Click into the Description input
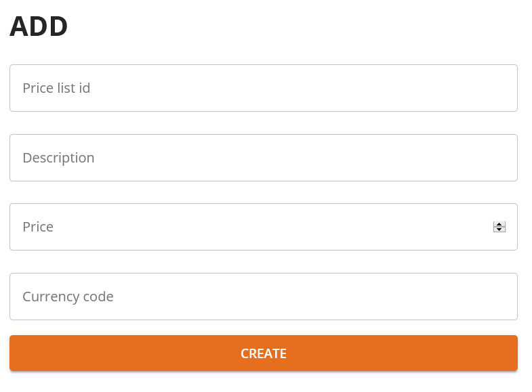 tap(263, 158)
